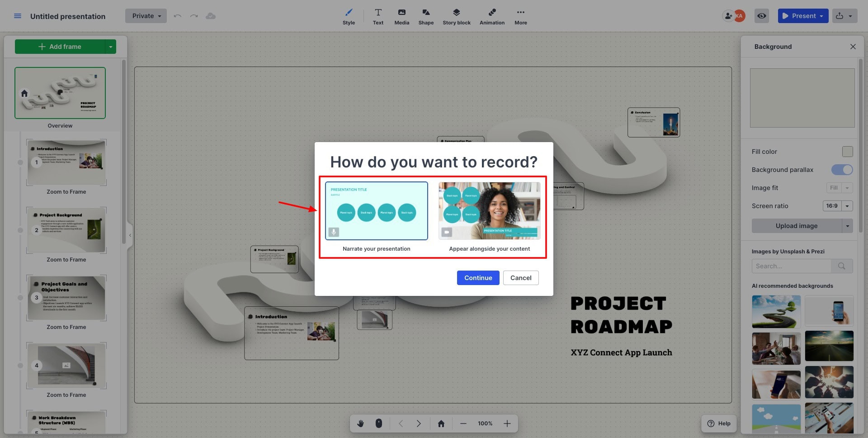Click Continue in the record dialog
Image resolution: width=868 pixels, height=438 pixels.
[x=478, y=278]
